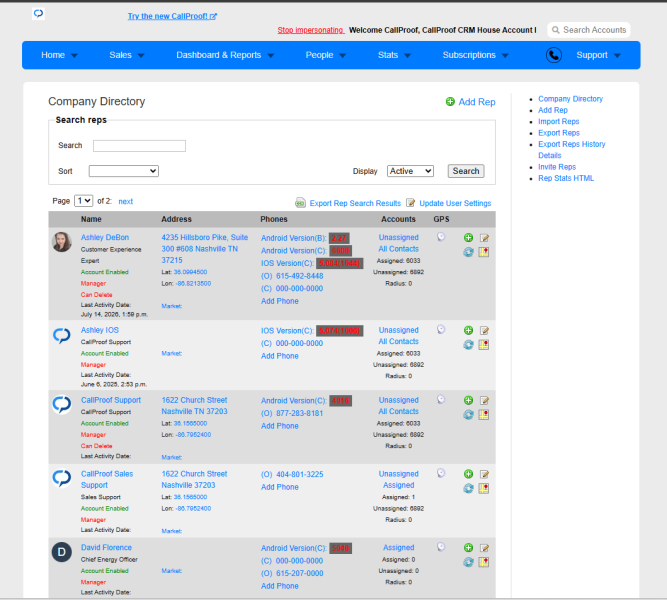Click Invite Reps in the right sidebar
The height and width of the screenshot is (600, 667).
click(557, 167)
